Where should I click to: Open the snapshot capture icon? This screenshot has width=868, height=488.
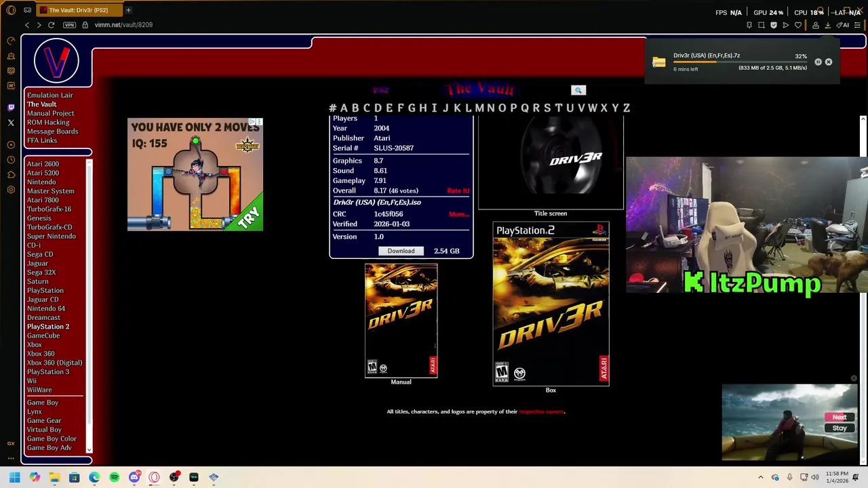(762, 25)
